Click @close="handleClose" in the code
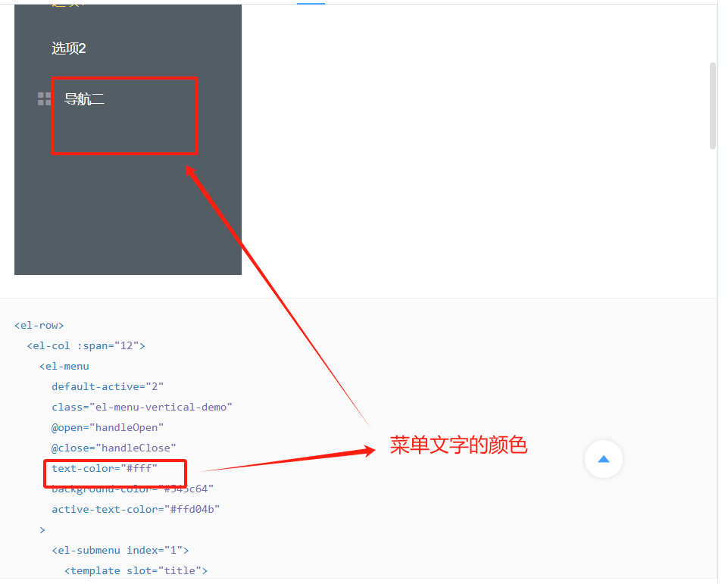The image size is (728, 584). (x=112, y=447)
